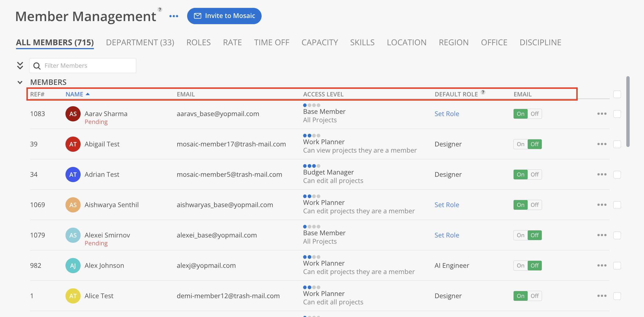Screen dimensions: 644x317
Task: Collapse all sections with the double chevron
Action: (x=20, y=65)
